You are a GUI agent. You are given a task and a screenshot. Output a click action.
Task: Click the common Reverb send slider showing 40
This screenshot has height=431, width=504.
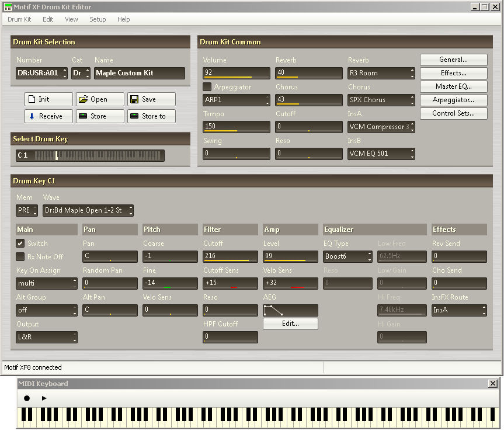tap(308, 73)
